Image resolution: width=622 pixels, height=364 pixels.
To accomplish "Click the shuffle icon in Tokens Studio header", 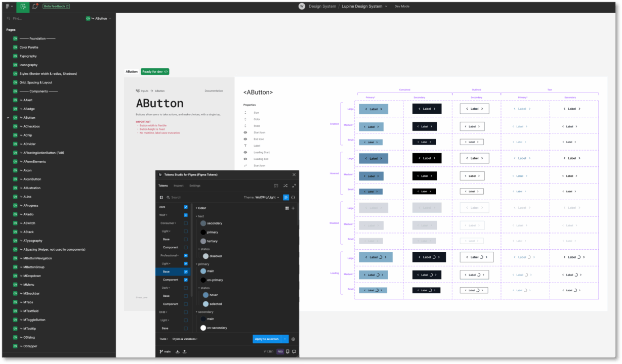I will 285,186.
